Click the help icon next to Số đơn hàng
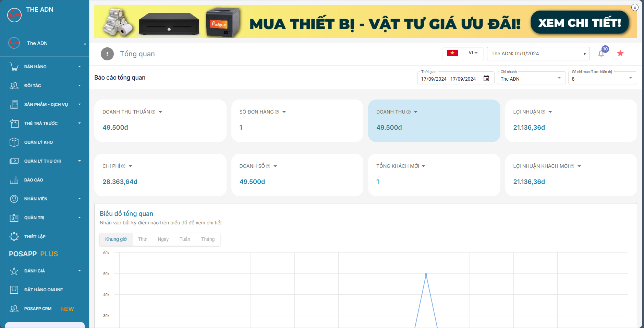644x328 pixels. [x=277, y=112]
